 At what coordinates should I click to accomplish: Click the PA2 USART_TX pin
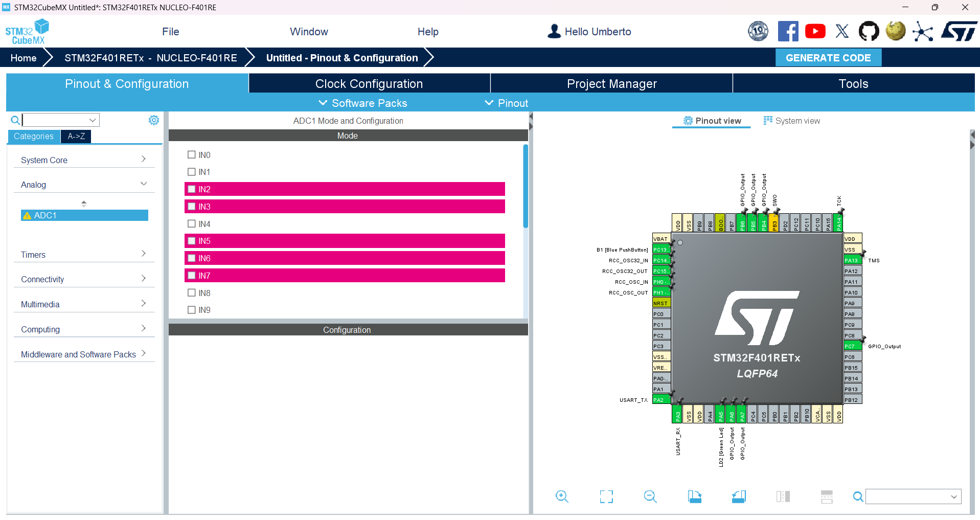click(662, 400)
